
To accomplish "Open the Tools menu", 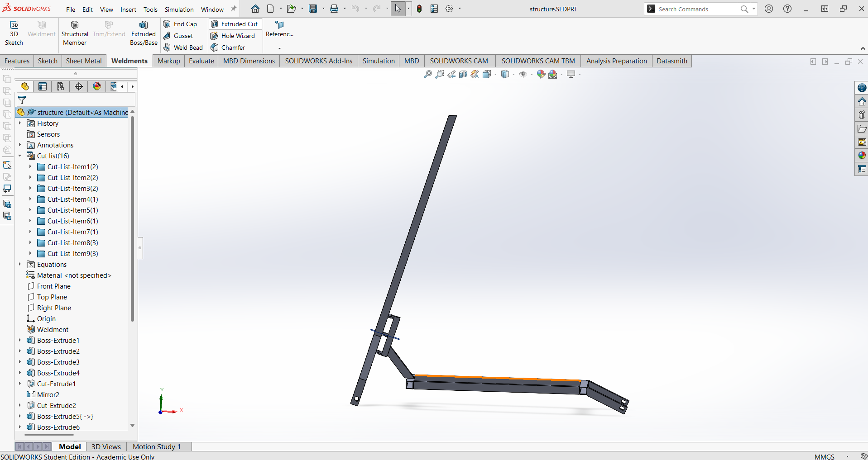I will 150,9.
